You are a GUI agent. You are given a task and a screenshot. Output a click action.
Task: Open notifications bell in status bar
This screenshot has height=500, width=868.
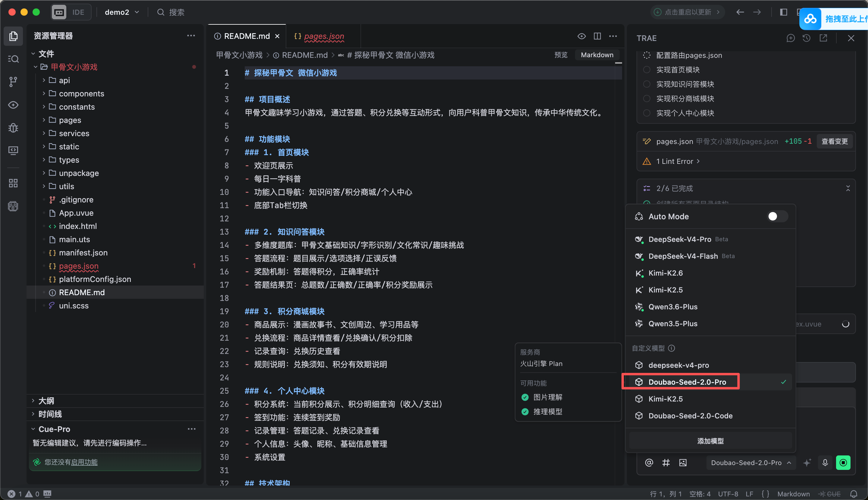(854, 494)
